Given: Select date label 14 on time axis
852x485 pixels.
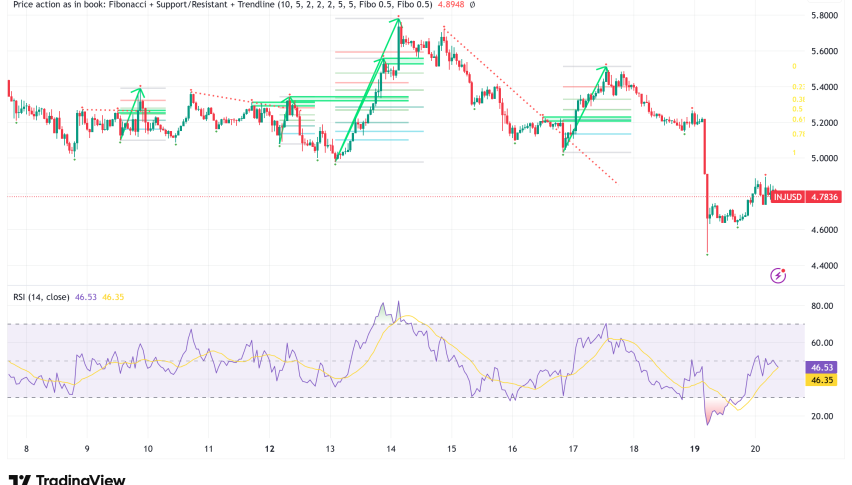Looking at the screenshot, I should 393,449.
